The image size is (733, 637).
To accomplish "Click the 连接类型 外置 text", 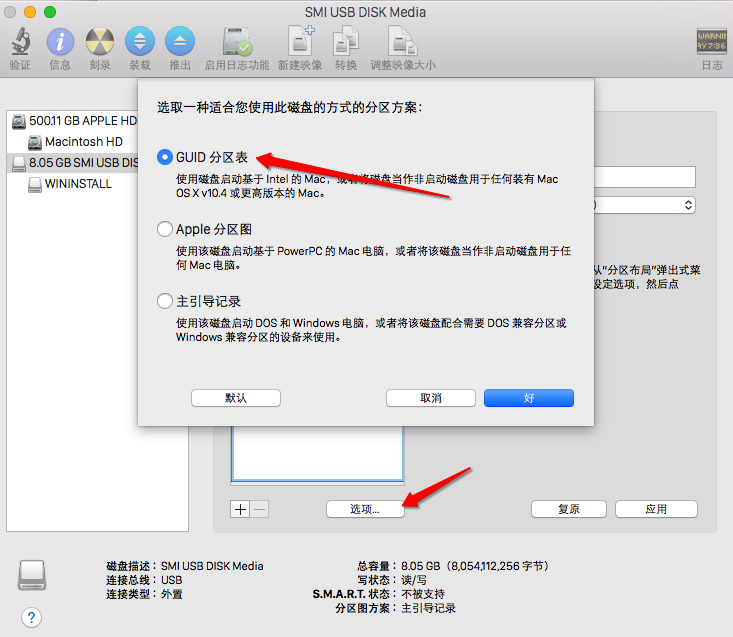I will pyautogui.click(x=144, y=594).
